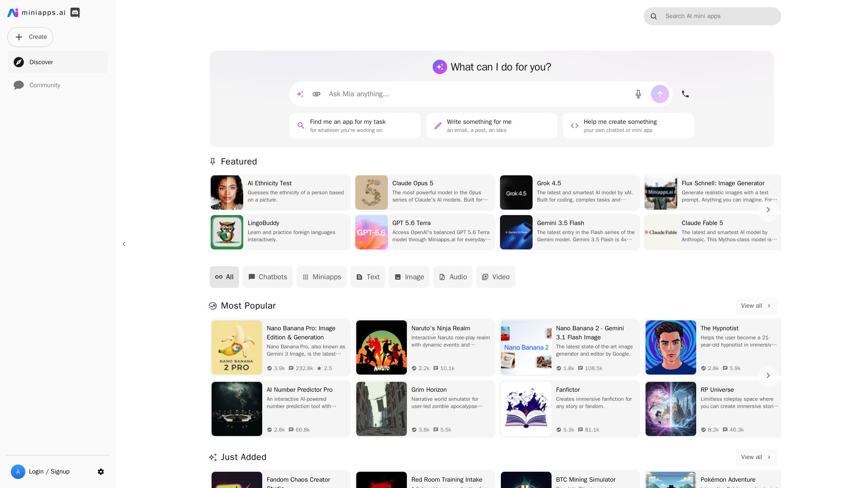Focus the Search AI mini apps field

point(712,16)
